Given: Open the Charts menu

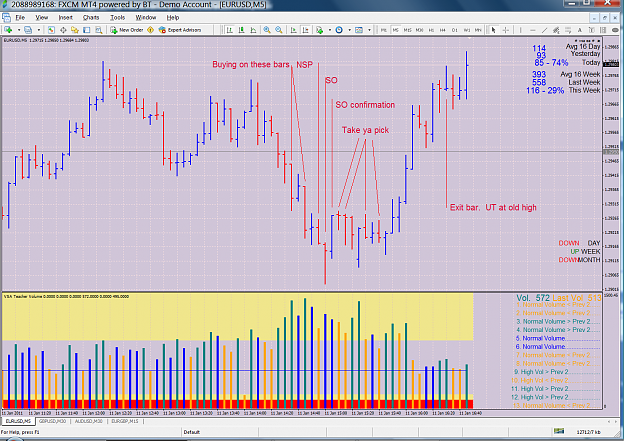Looking at the screenshot, I should (x=91, y=18).
